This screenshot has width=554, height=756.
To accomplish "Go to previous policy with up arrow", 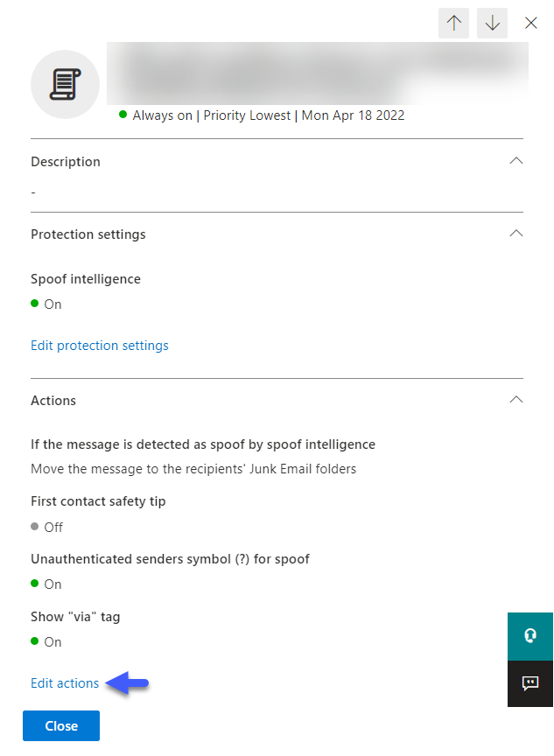I will [x=453, y=23].
